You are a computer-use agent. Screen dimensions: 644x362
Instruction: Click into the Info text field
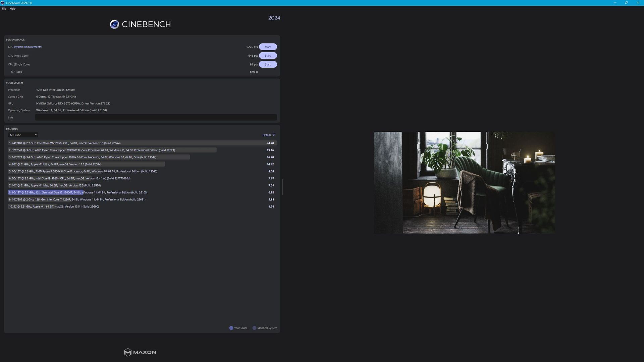point(156,117)
